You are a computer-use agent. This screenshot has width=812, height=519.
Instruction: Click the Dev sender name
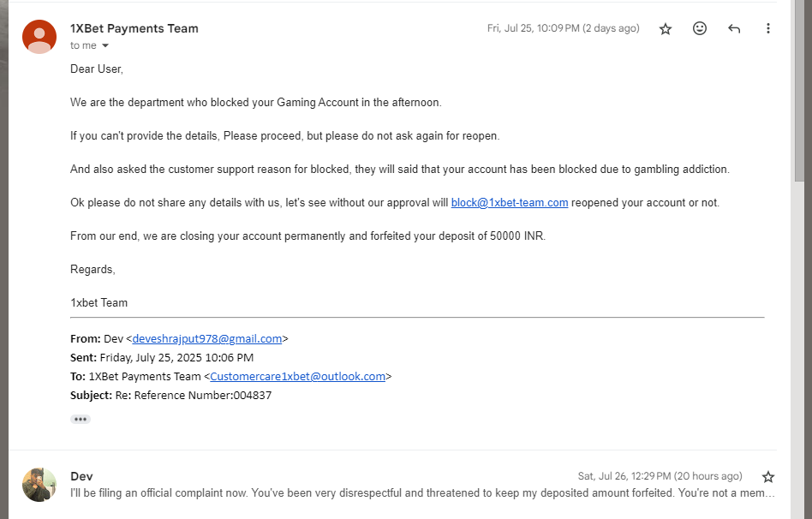(x=82, y=476)
